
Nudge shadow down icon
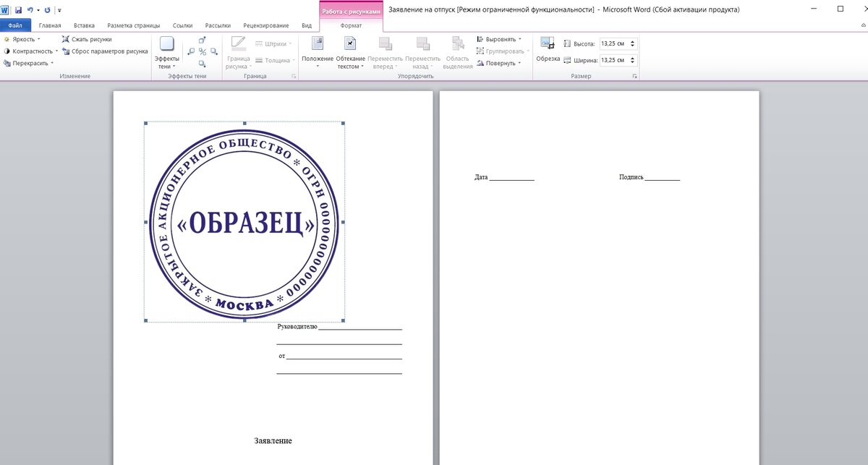click(203, 63)
